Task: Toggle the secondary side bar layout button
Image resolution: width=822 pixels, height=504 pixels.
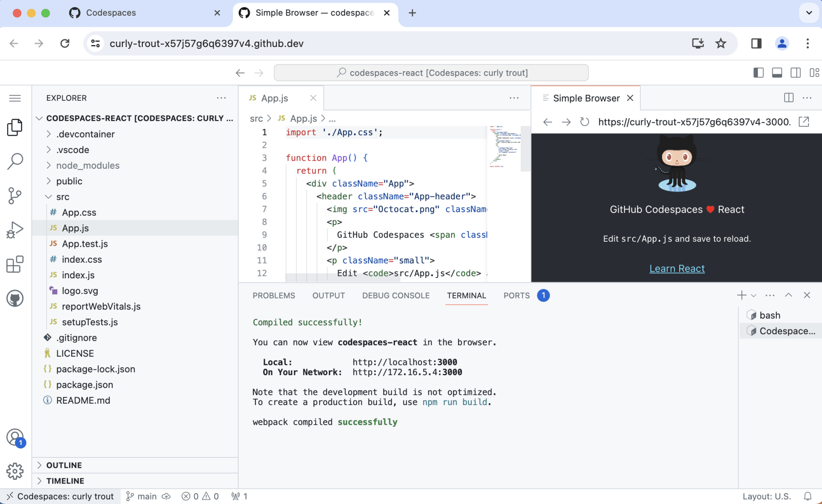Action: (796, 73)
